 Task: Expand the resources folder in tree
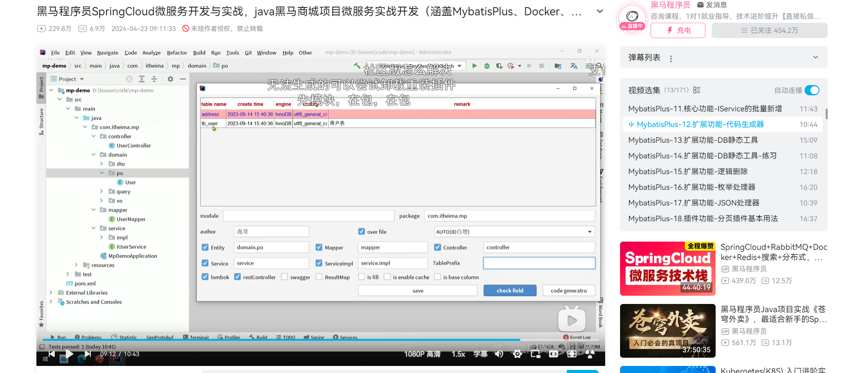pyautogui.click(x=76, y=265)
